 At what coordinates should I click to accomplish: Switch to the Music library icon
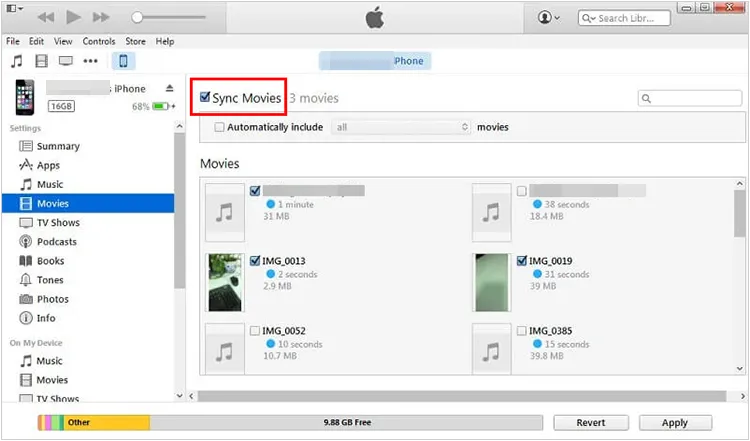[x=17, y=61]
